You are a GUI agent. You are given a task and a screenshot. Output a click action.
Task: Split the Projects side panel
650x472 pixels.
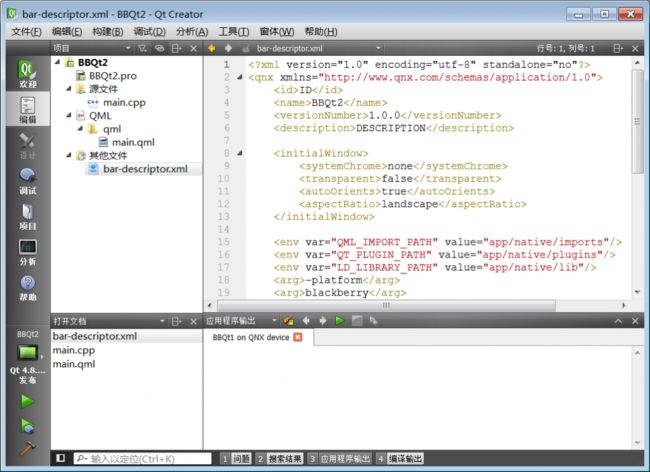pyautogui.click(x=177, y=48)
